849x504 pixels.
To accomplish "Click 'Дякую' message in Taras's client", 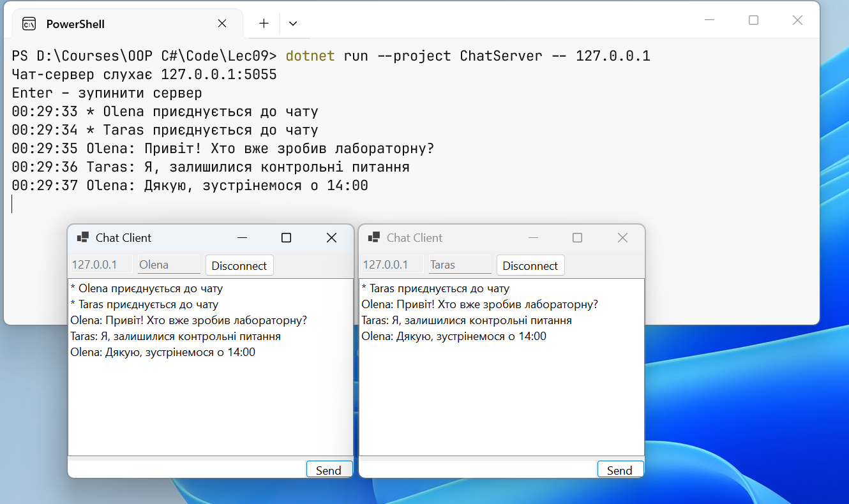I will (454, 336).
